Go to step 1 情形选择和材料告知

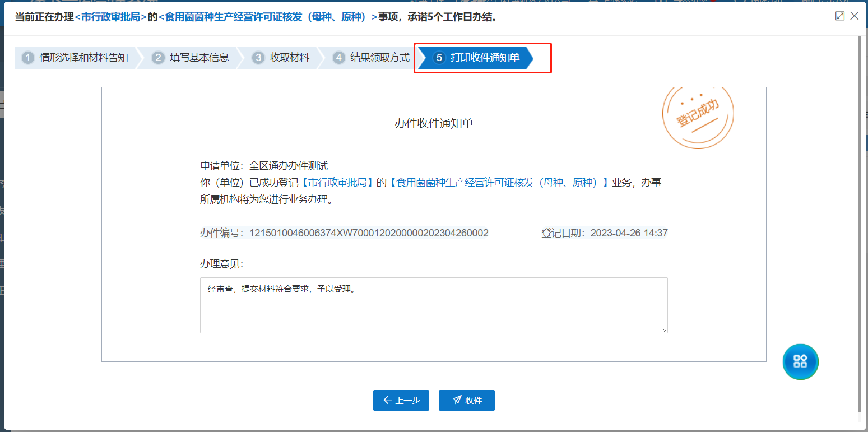click(x=76, y=58)
